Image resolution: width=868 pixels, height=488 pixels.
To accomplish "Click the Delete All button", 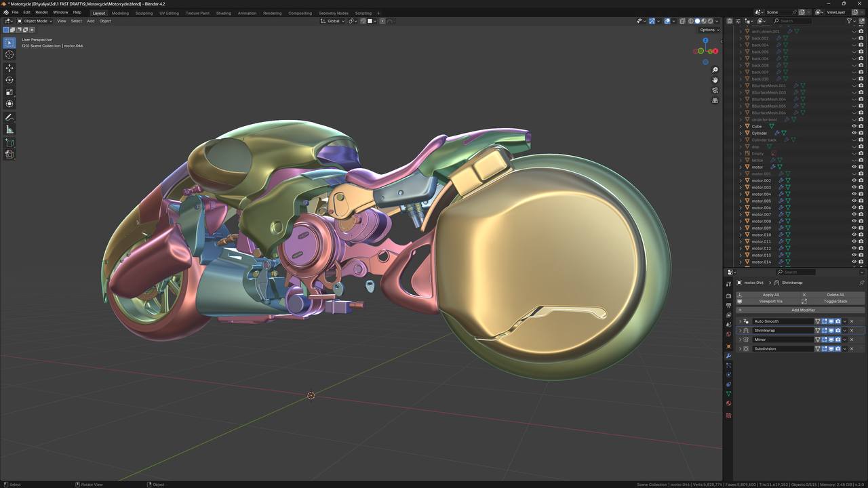I will pos(833,295).
